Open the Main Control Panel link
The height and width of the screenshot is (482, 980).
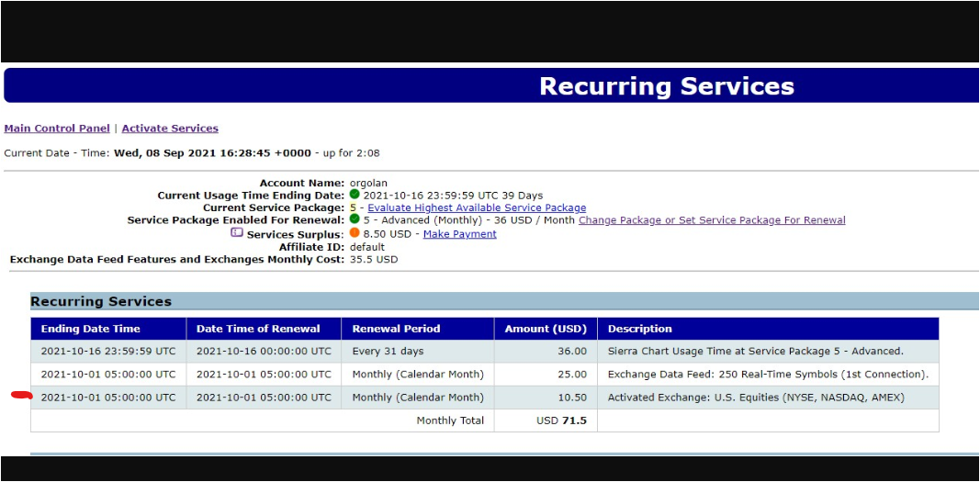click(x=57, y=129)
